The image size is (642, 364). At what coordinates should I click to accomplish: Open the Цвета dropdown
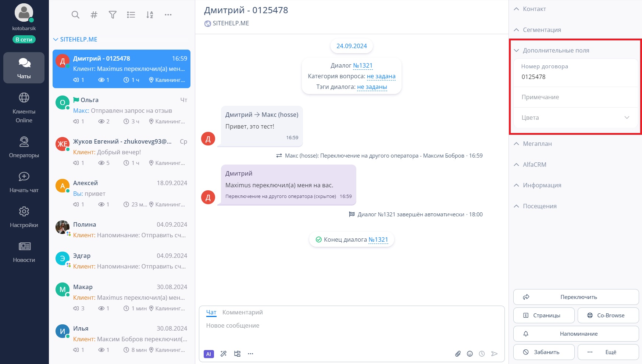[575, 118]
